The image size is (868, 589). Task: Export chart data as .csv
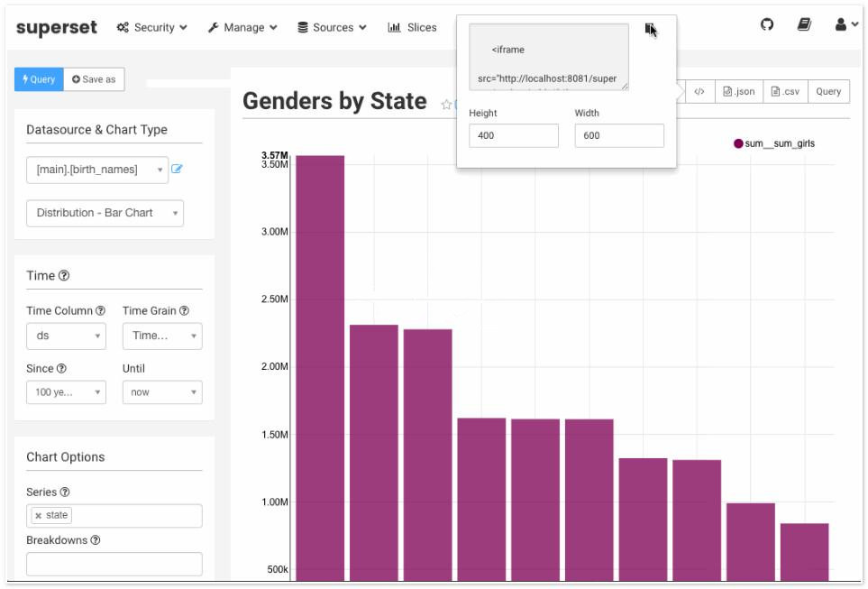[785, 91]
